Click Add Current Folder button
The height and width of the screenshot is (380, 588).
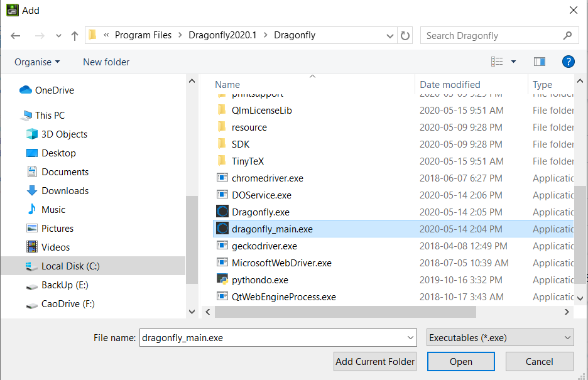375,361
